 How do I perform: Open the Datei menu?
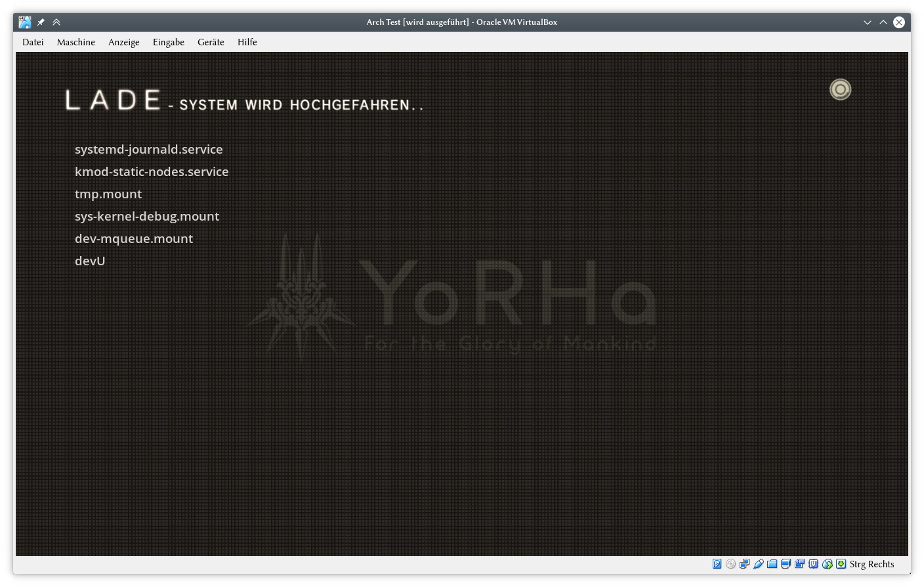[33, 42]
